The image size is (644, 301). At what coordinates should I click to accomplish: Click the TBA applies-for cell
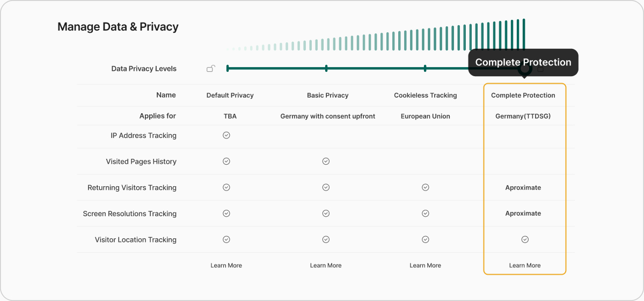[x=230, y=116]
